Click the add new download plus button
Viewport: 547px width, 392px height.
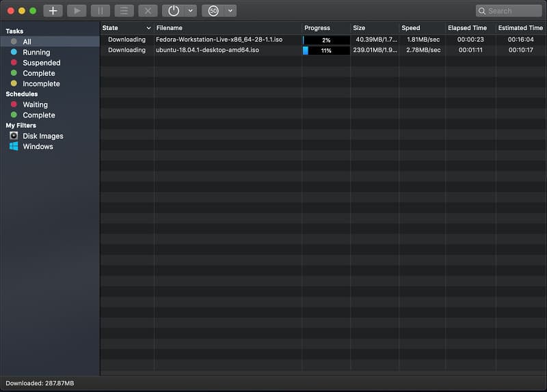pyautogui.click(x=53, y=11)
